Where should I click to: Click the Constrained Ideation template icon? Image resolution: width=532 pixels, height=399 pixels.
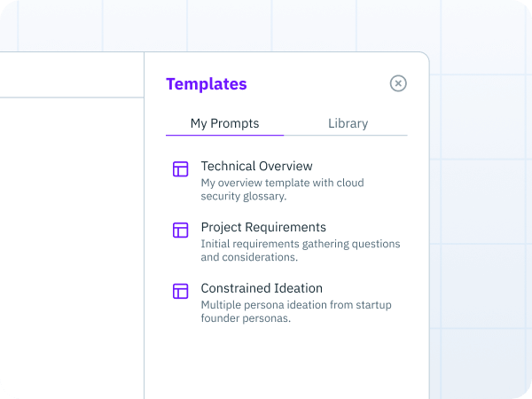181,291
